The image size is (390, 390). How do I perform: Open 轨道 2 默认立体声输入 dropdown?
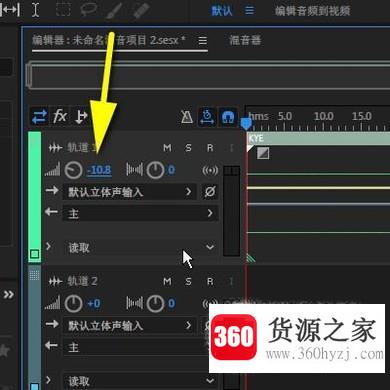(x=130, y=325)
